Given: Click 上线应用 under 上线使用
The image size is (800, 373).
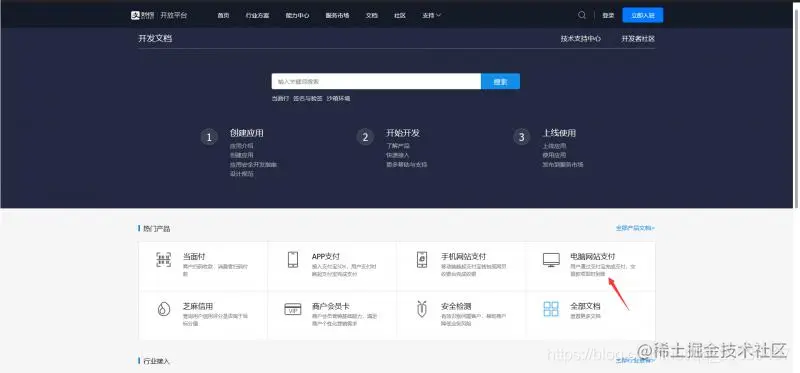Looking at the screenshot, I should point(554,146).
